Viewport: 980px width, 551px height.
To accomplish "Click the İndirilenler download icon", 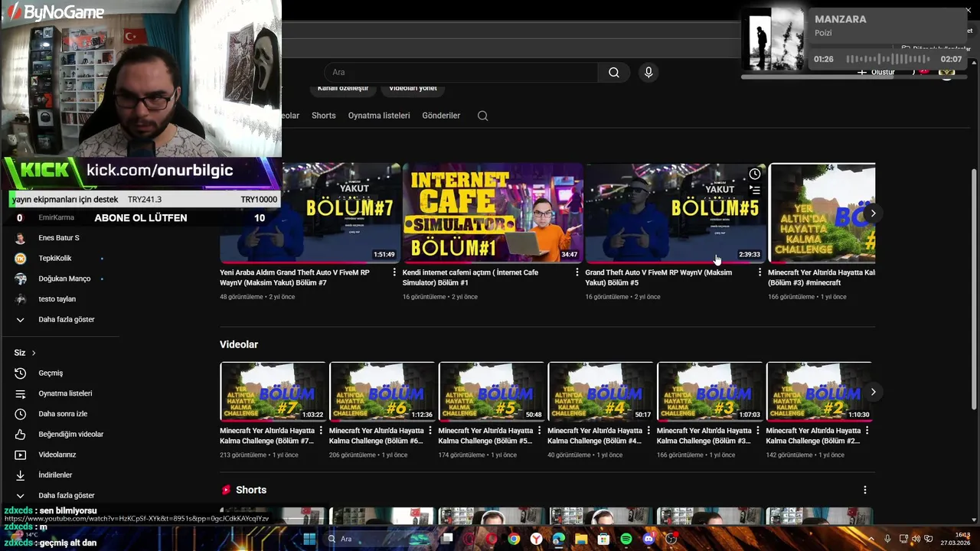I will click(21, 475).
